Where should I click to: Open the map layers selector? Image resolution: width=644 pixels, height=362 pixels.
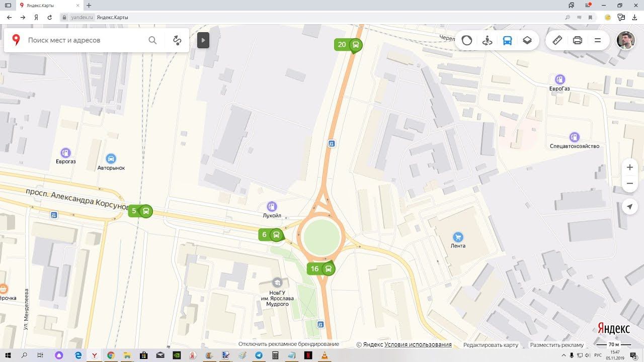tap(527, 40)
